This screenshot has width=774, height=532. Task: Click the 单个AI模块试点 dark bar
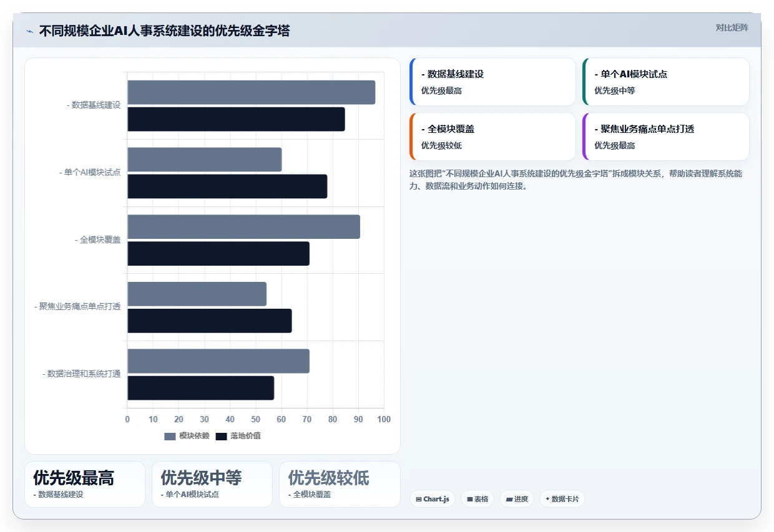[x=227, y=186]
